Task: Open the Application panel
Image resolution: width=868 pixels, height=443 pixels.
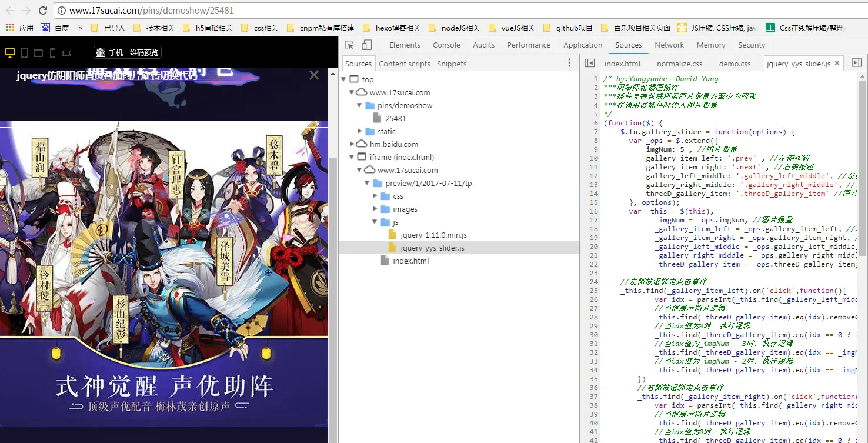Action: pos(583,45)
